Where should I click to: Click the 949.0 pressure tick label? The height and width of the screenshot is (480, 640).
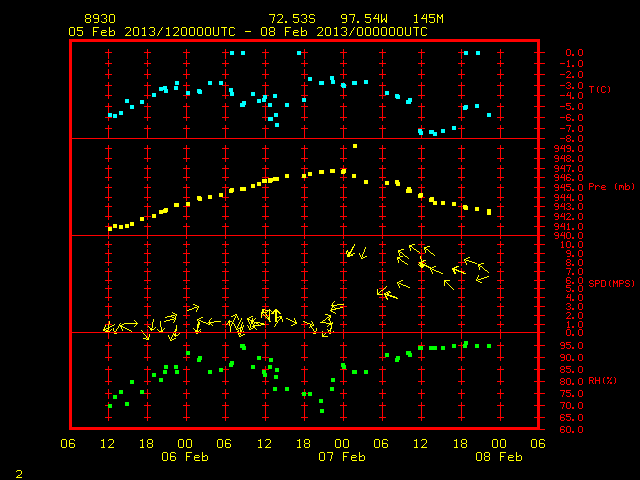click(x=569, y=149)
